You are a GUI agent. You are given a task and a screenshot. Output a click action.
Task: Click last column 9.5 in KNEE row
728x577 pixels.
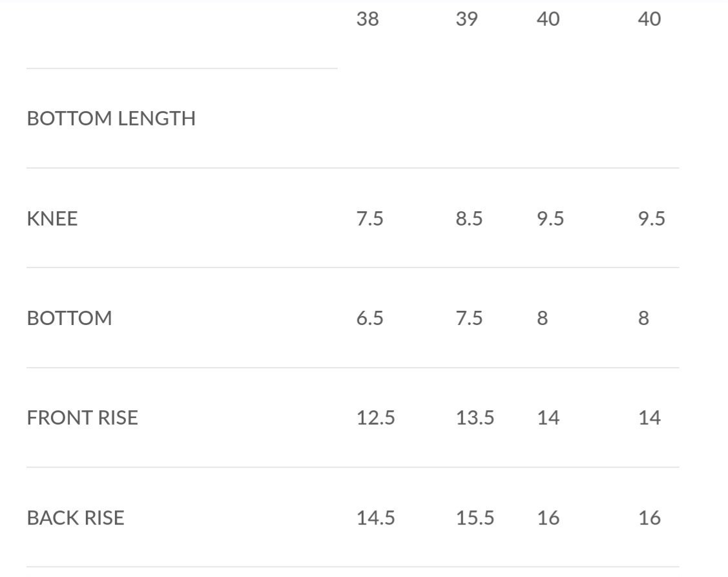click(x=651, y=218)
